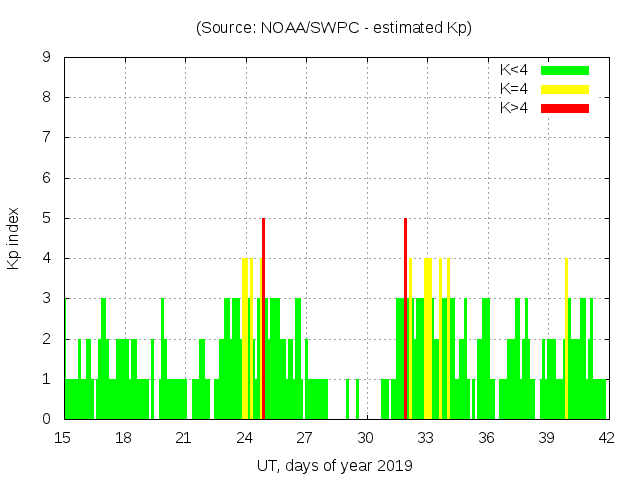Select the K>4 legend label text

point(515,107)
